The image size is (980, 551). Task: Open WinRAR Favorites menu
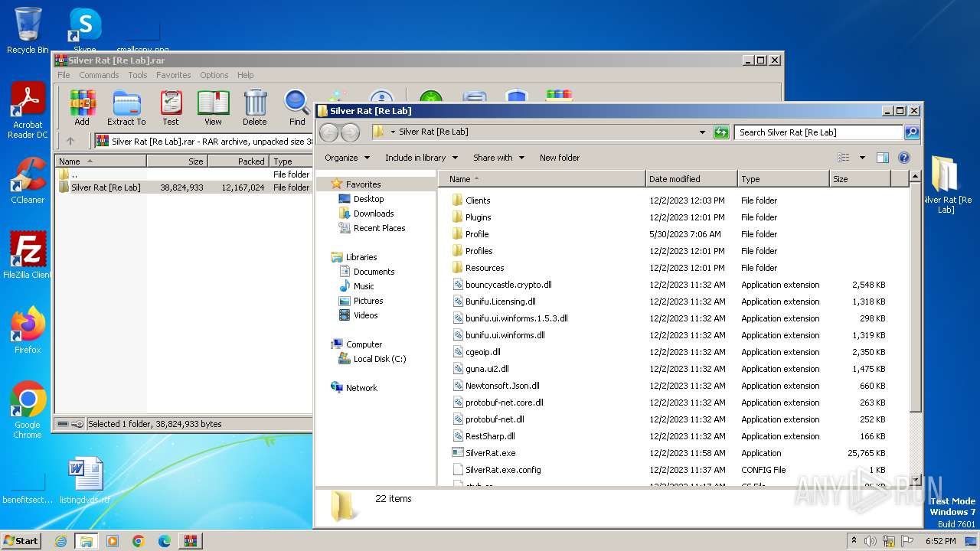(x=174, y=75)
